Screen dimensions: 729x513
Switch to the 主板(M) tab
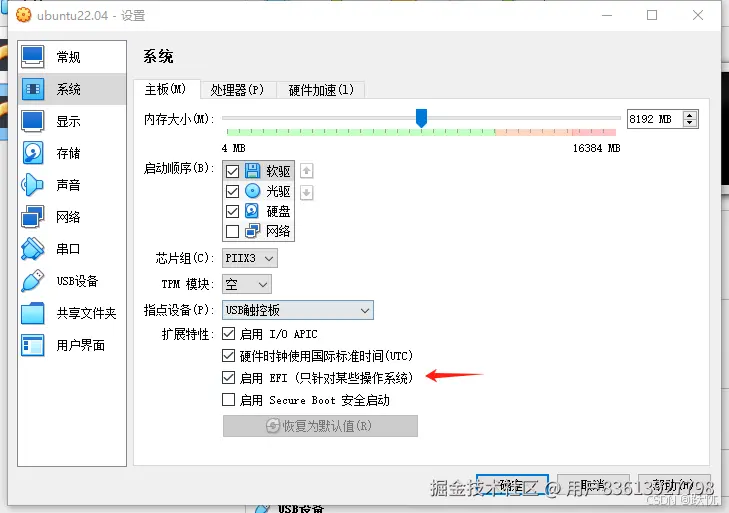click(x=166, y=89)
